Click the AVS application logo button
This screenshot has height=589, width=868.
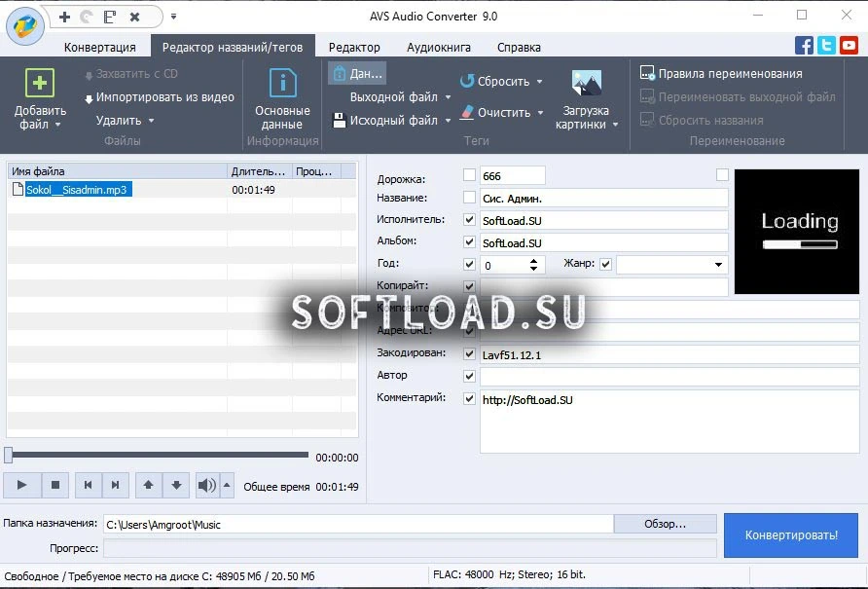tap(25, 25)
